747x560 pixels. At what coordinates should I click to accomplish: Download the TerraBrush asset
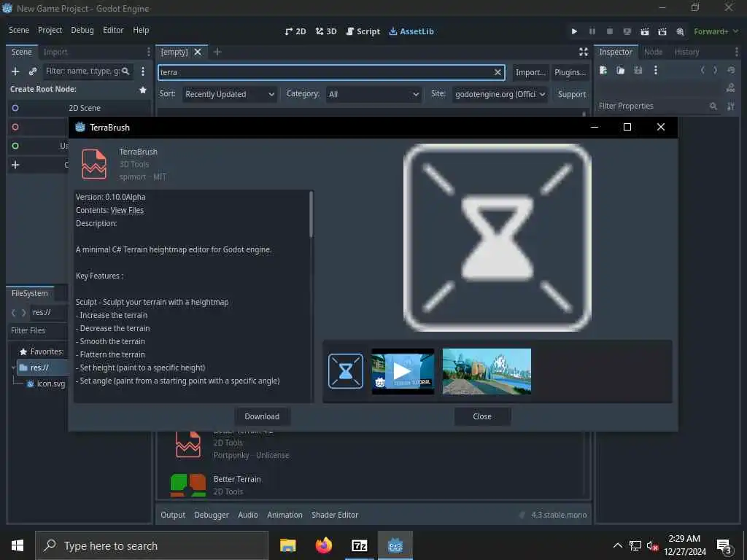point(262,416)
